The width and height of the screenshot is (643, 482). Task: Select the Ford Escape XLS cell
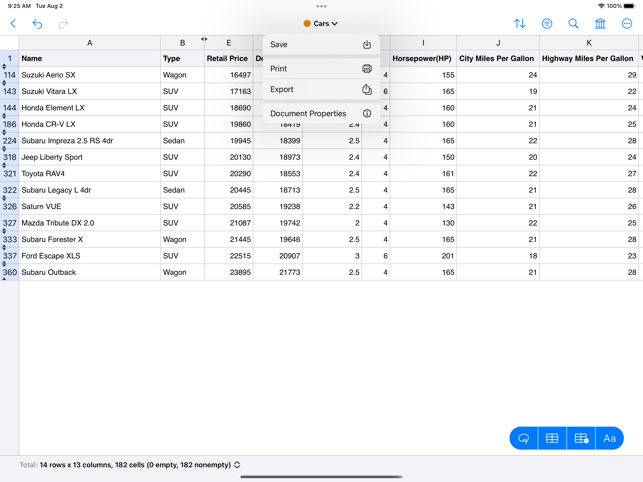(x=89, y=256)
